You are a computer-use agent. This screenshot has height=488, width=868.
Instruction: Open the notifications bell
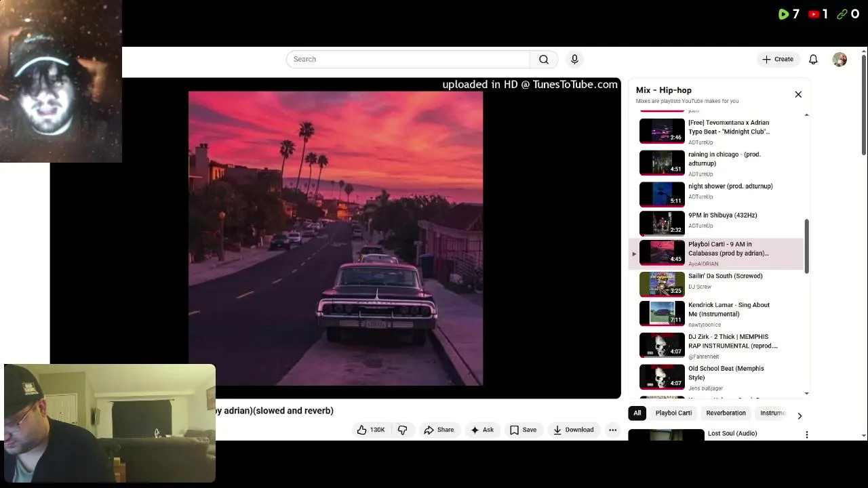[x=813, y=60]
